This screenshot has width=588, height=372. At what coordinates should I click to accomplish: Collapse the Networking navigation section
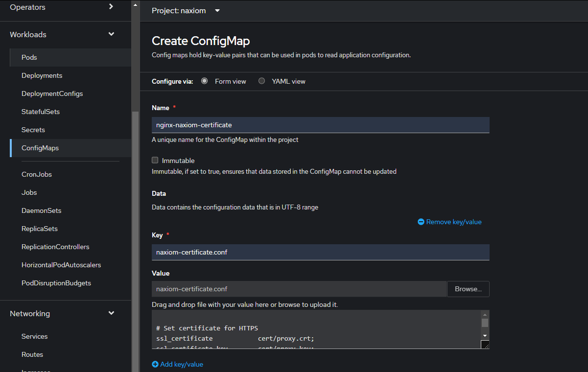pyautogui.click(x=66, y=314)
